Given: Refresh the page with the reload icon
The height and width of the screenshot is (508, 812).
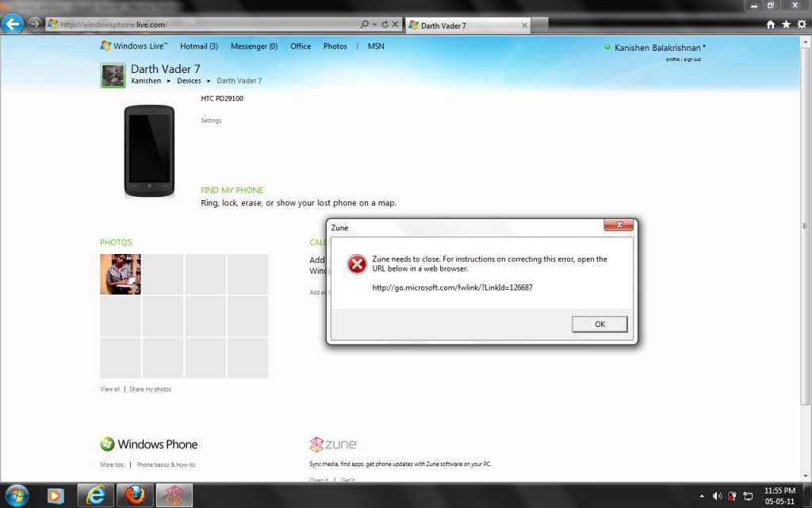Looking at the screenshot, I should [385, 25].
